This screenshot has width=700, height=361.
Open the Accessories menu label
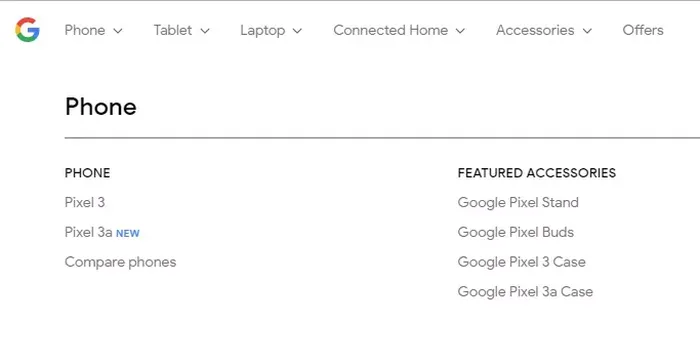click(x=535, y=30)
